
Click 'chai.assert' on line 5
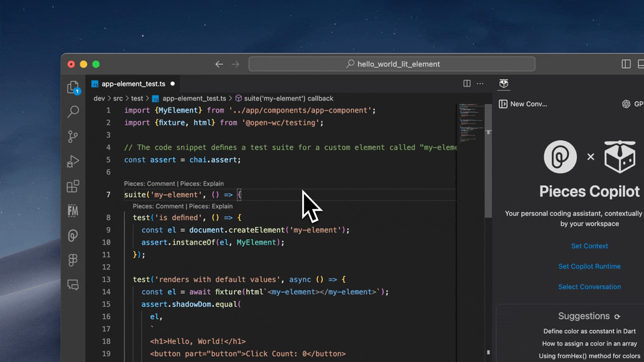pos(215,160)
